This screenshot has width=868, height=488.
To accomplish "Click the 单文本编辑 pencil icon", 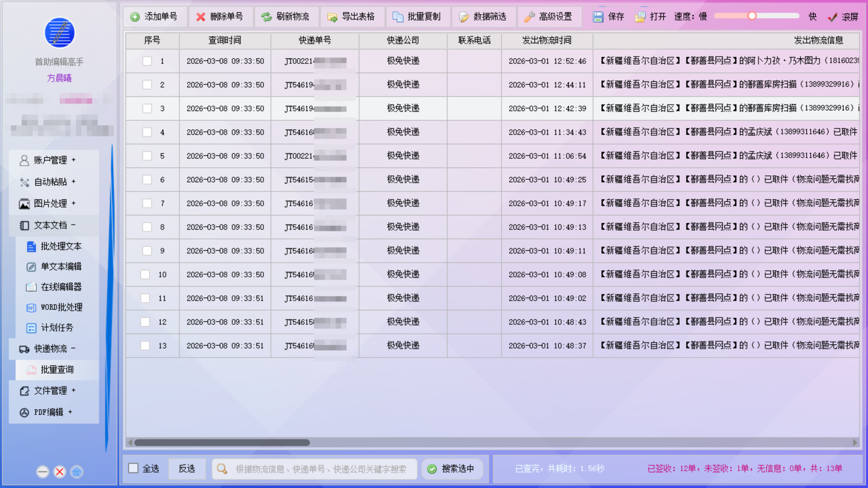I will [x=31, y=267].
